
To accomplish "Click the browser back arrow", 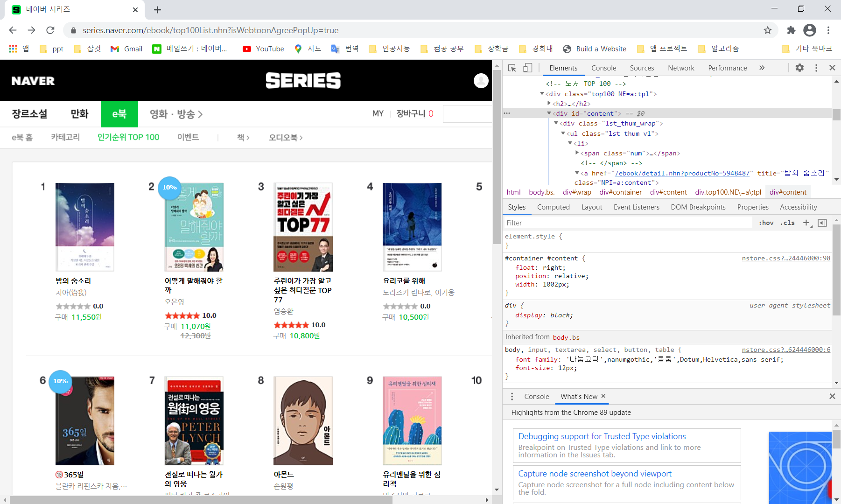I will point(13,30).
